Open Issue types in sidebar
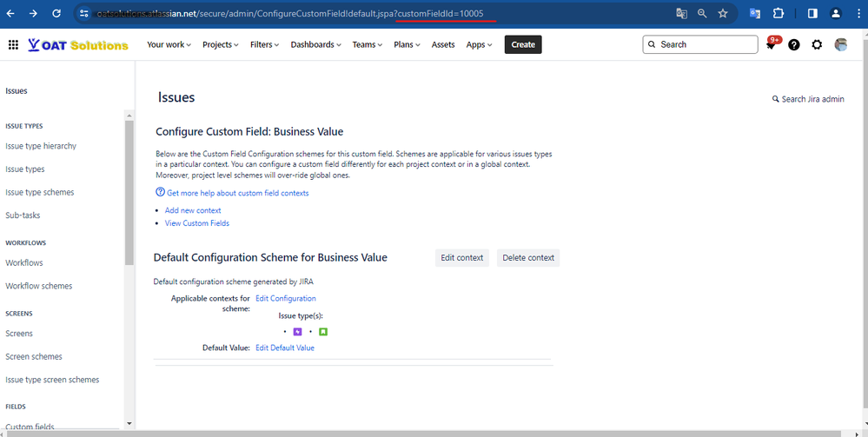 point(25,169)
